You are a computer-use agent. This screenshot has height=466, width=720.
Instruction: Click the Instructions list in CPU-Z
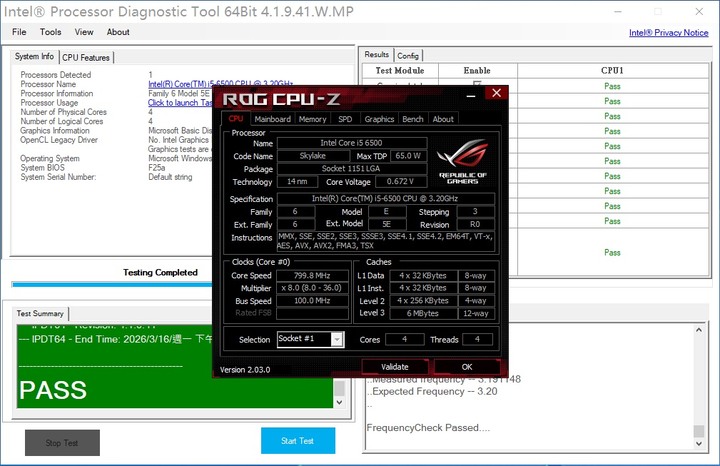[386, 241]
